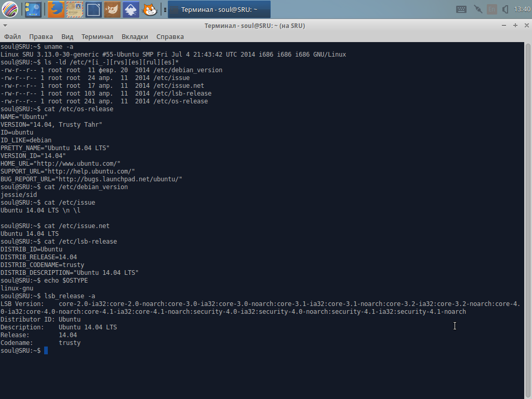Minimize the terminal window
Screen dimensions: 532x399
tap(504, 25)
